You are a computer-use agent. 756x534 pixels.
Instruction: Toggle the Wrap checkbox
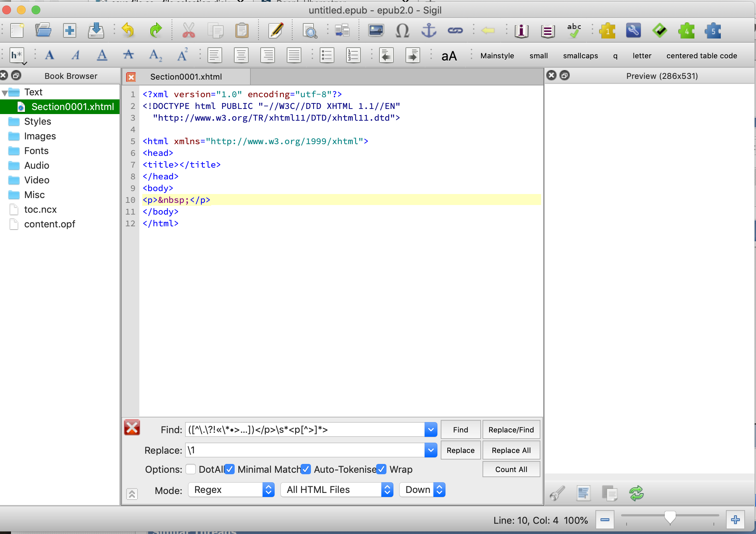tap(381, 469)
